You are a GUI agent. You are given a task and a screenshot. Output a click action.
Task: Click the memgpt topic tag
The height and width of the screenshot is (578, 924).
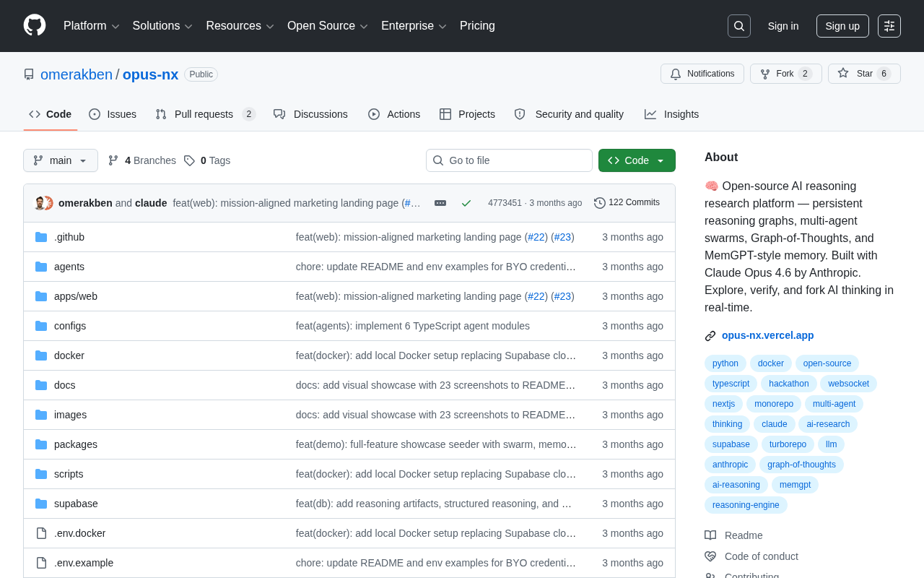tap(795, 485)
